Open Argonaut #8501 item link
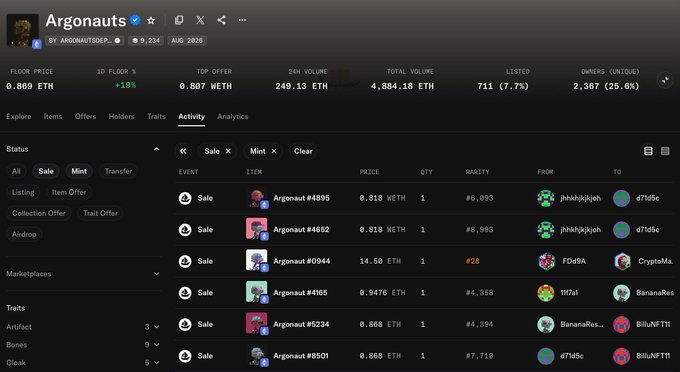680x372 pixels. pyautogui.click(x=301, y=356)
